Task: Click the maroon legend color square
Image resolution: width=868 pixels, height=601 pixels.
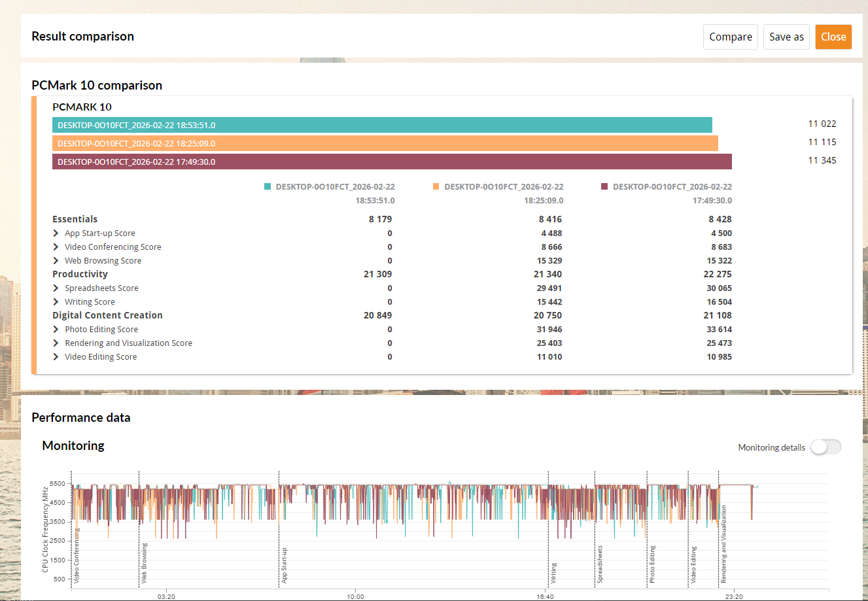Action: coord(604,186)
